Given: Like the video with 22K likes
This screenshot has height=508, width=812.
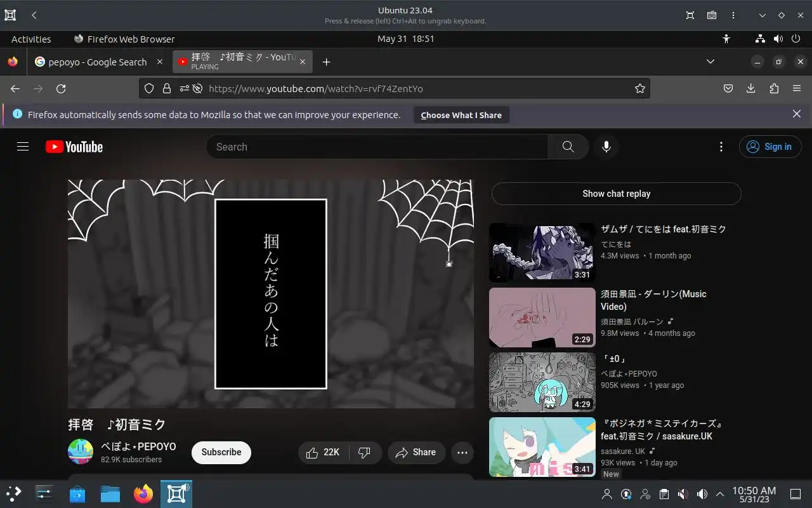Looking at the screenshot, I should [323, 453].
